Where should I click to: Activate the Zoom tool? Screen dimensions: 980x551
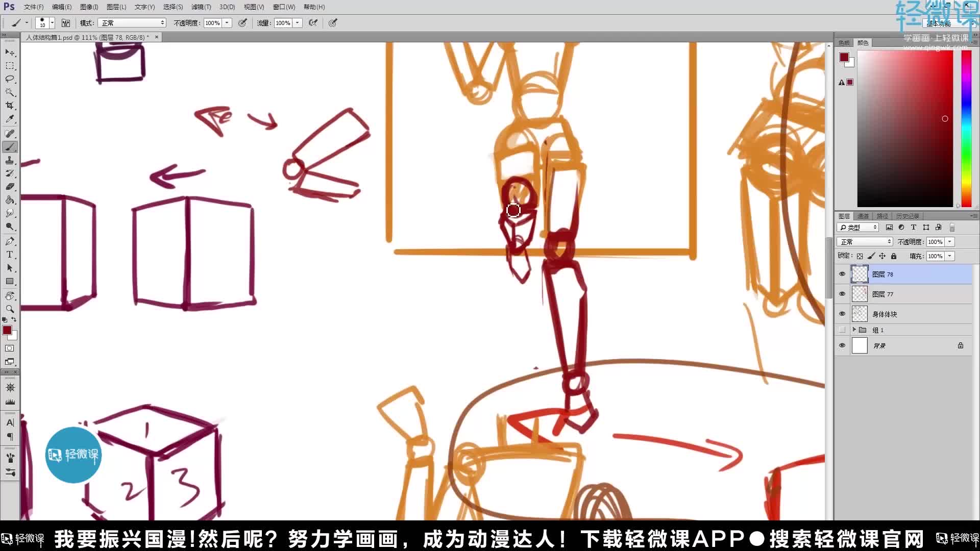(10, 309)
